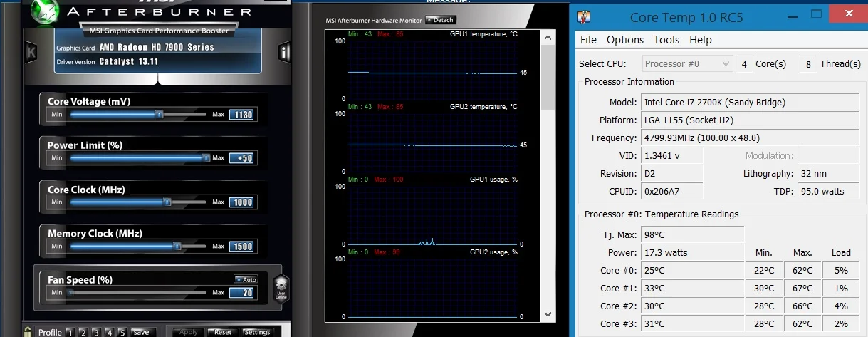The image size is (868, 337).
Task: Click the Lithography value '32 nm'
Action: click(829, 173)
